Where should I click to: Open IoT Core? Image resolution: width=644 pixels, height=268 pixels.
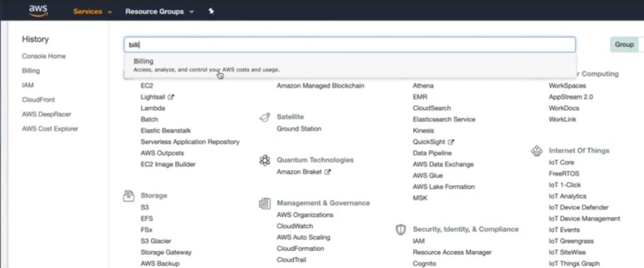[562, 163]
